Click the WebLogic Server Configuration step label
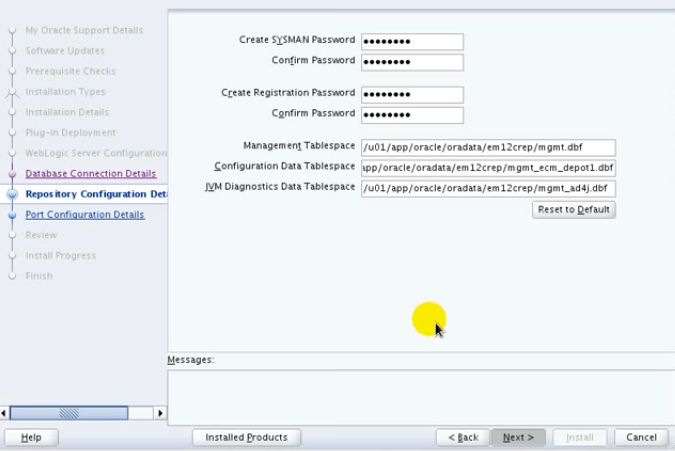This screenshot has height=451, width=675. pos(96,153)
